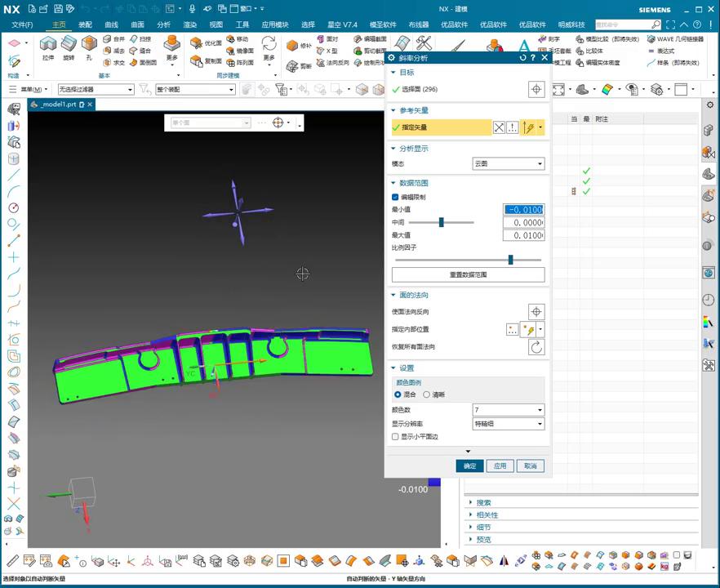The height and width of the screenshot is (588, 720).
Task: Toggle the 编辑限制 checkbox
Action: [x=396, y=197]
